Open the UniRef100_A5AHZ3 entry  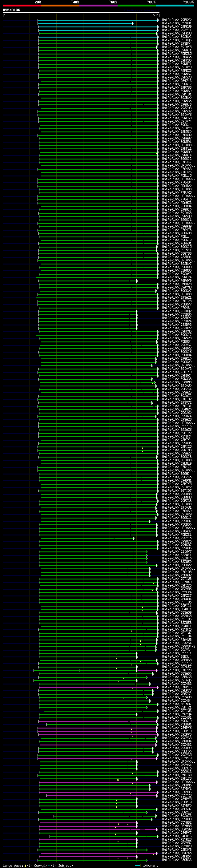point(177,203)
